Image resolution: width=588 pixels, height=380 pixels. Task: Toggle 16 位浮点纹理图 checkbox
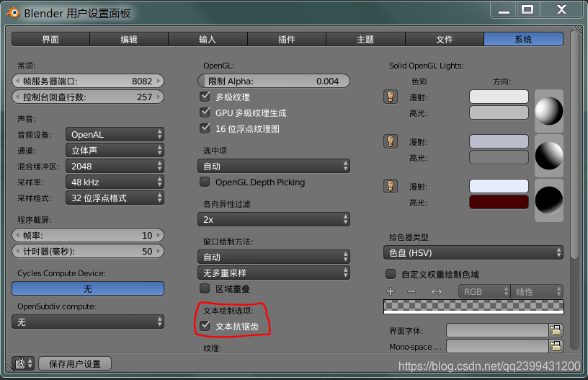tap(205, 128)
